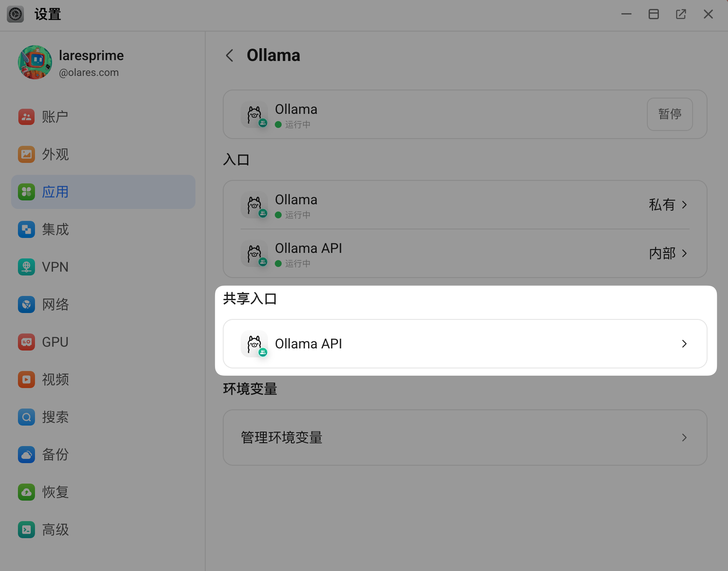Viewport: 728px width, 571px height.
Task: Click the 备份 sidebar icon
Action: (x=26, y=455)
